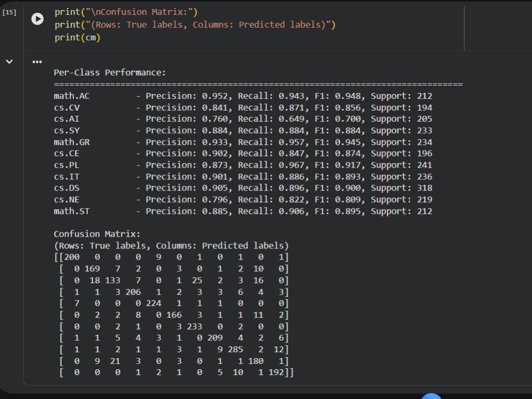Select the cs.AI performance row
Image resolution: width=532 pixels, height=399 pixels.
[x=243, y=119]
